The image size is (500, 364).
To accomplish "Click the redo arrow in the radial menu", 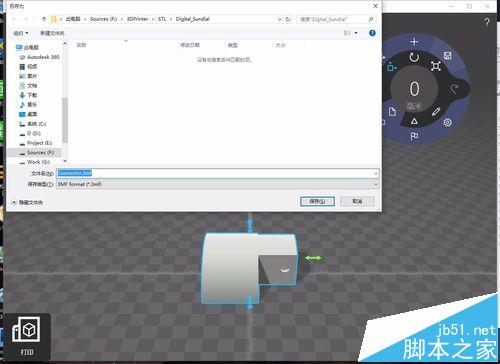I will tap(454, 89).
